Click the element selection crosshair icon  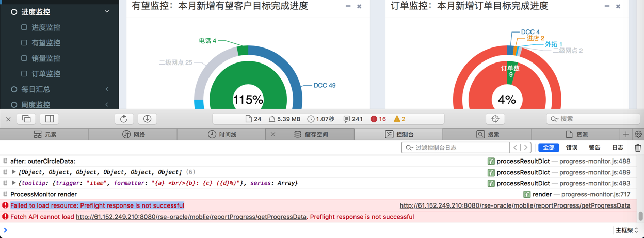click(x=495, y=119)
